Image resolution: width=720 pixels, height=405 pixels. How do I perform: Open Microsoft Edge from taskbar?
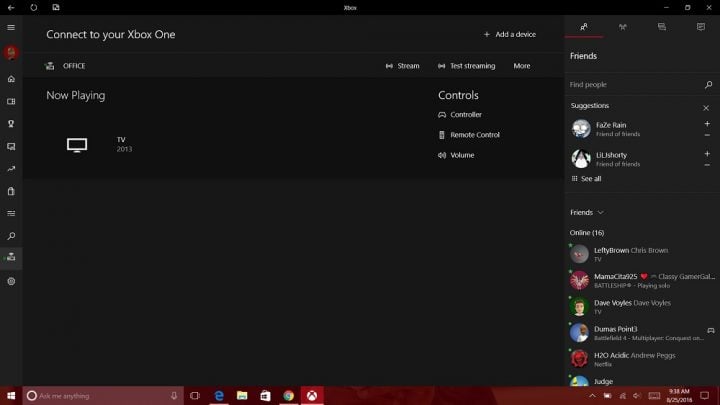point(219,395)
